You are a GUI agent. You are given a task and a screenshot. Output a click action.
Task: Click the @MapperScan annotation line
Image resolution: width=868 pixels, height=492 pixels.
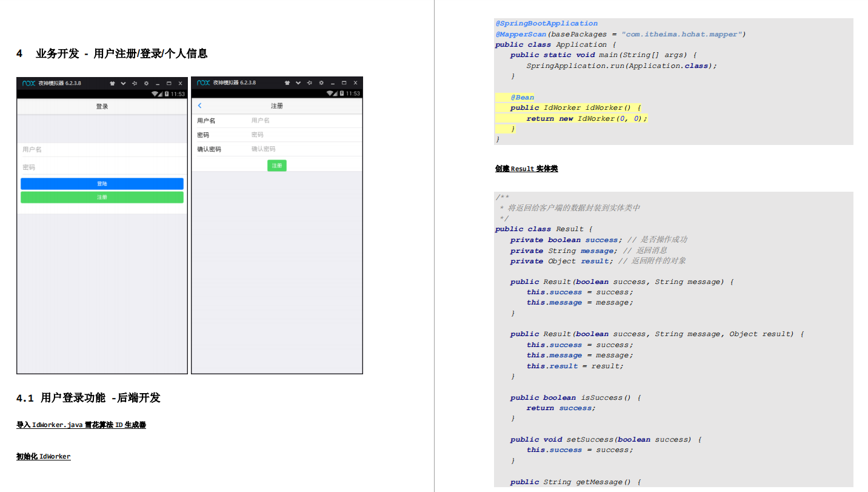point(621,34)
